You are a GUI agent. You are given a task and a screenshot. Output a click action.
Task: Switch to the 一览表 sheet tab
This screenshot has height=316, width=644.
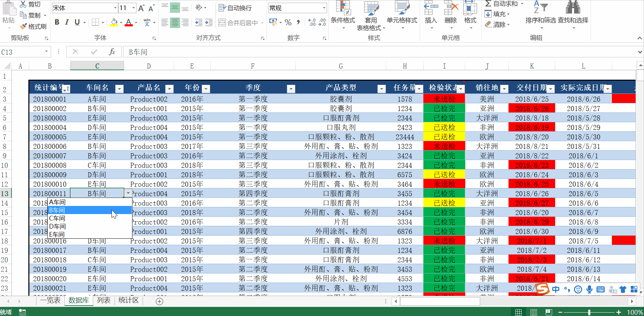coord(51,300)
